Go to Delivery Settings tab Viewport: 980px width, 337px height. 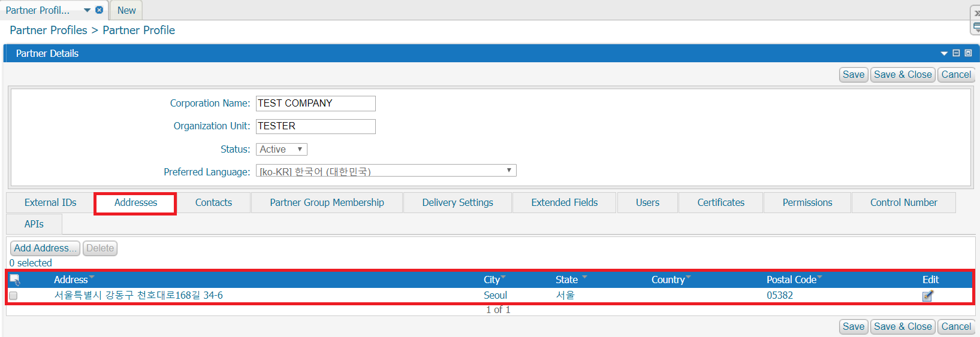tap(457, 202)
